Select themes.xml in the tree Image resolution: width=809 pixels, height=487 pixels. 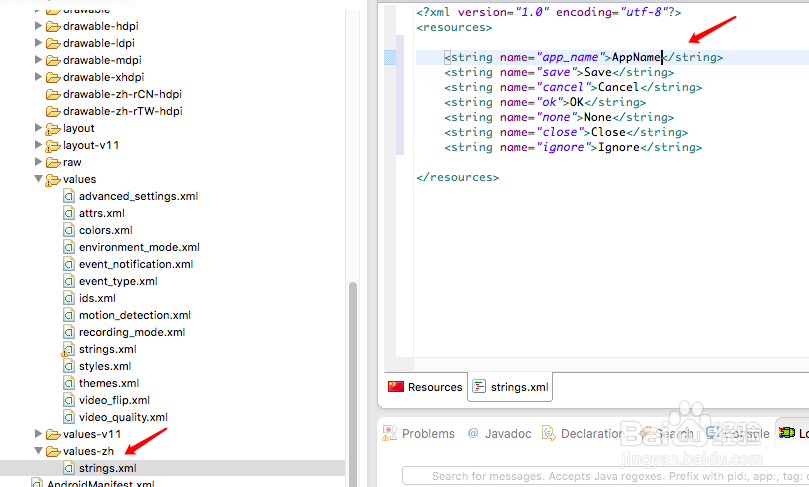point(109,383)
